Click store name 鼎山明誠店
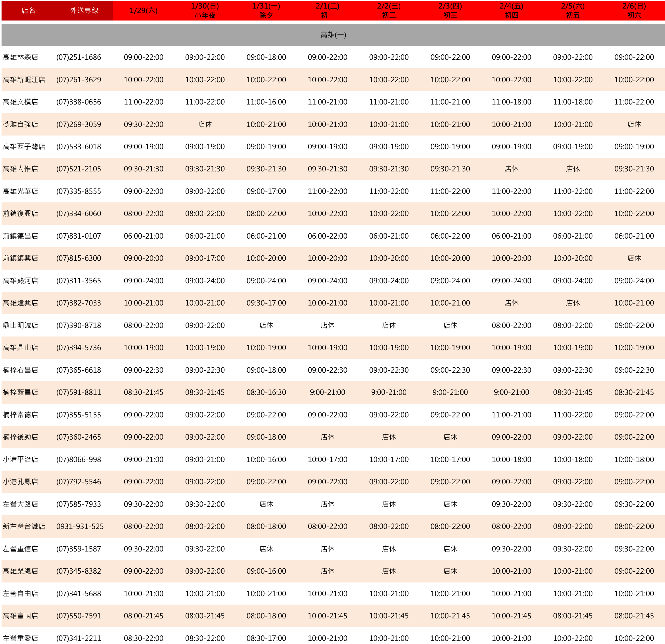 point(21,325)
